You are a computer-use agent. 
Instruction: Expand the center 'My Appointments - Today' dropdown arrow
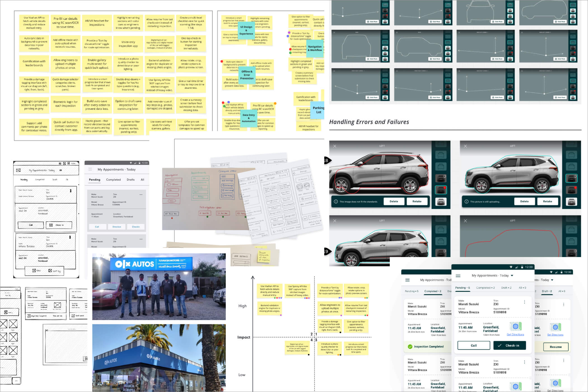click(512, 276)
